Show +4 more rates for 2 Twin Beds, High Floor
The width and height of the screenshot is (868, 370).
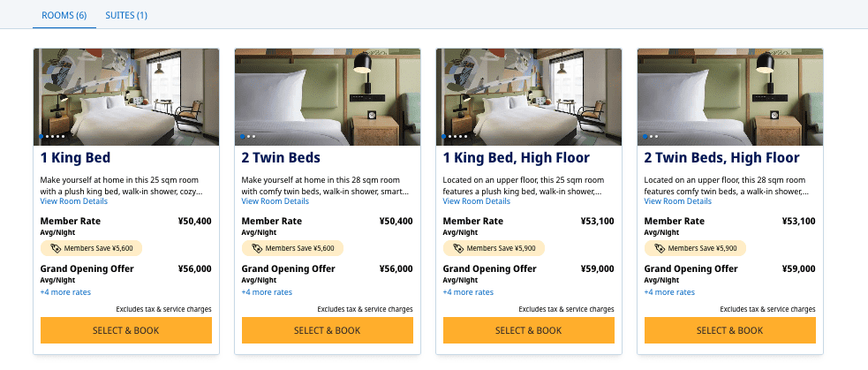[x=669, y=292]
